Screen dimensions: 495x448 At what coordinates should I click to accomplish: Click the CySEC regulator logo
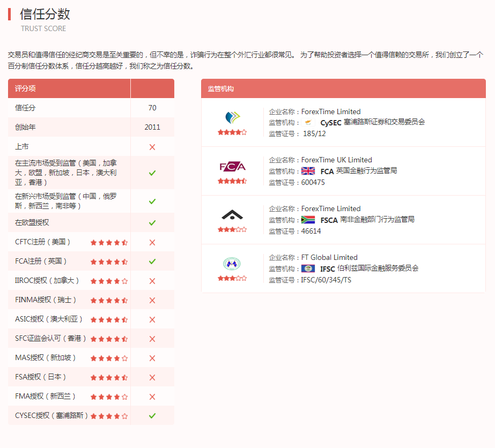pos(232,117)
